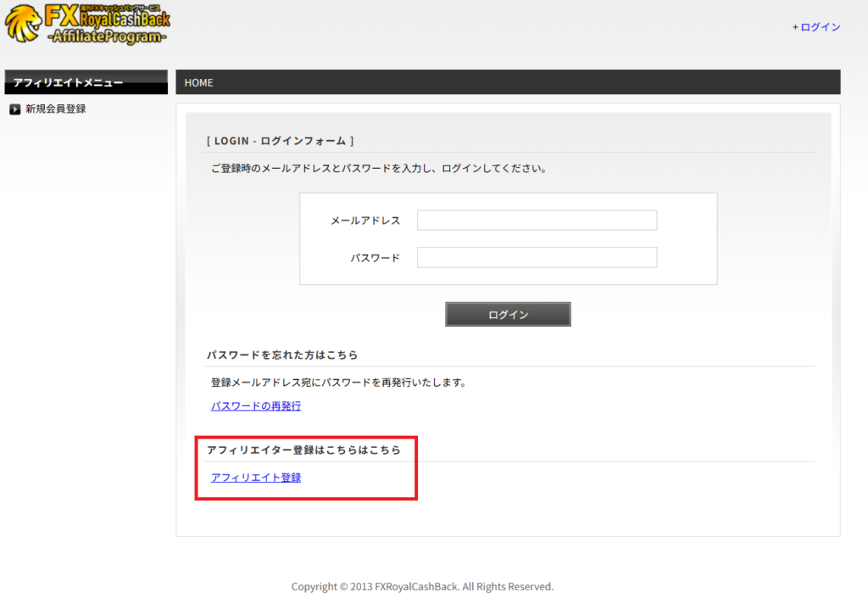Image resolution: width=868 pixels, height=609 pixels.
Task: Click the アフィリエイトメニュー header bar
Action: click(85, 81)
